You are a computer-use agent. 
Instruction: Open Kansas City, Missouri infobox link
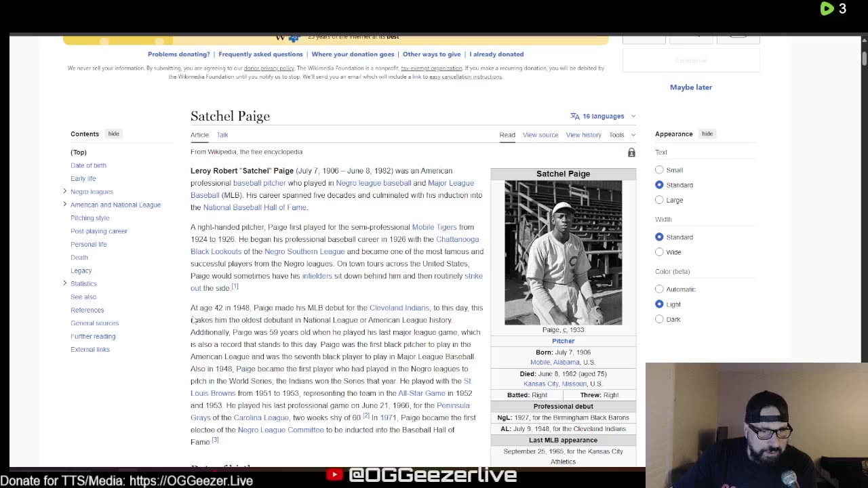click(x=555, y=384)
